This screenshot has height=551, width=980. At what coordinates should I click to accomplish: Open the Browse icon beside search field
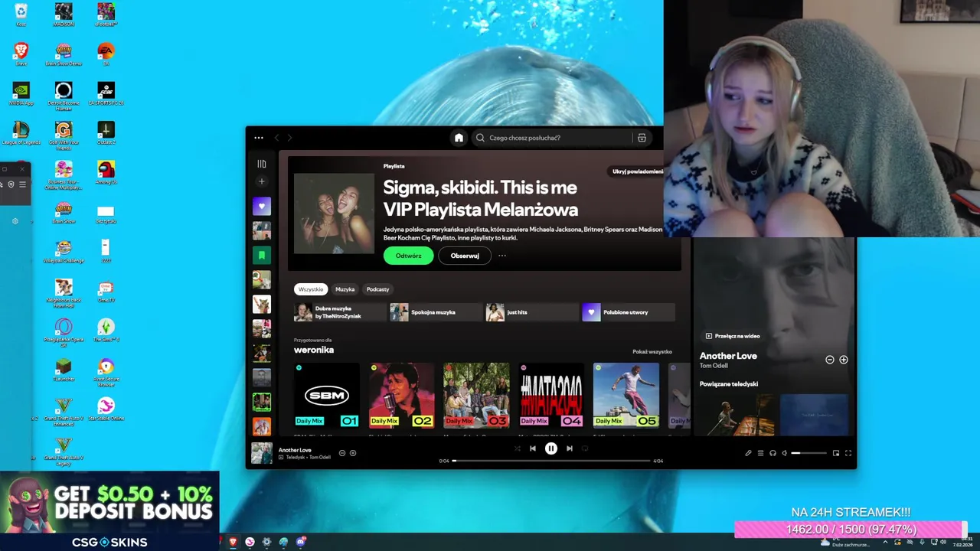(642, 138)
